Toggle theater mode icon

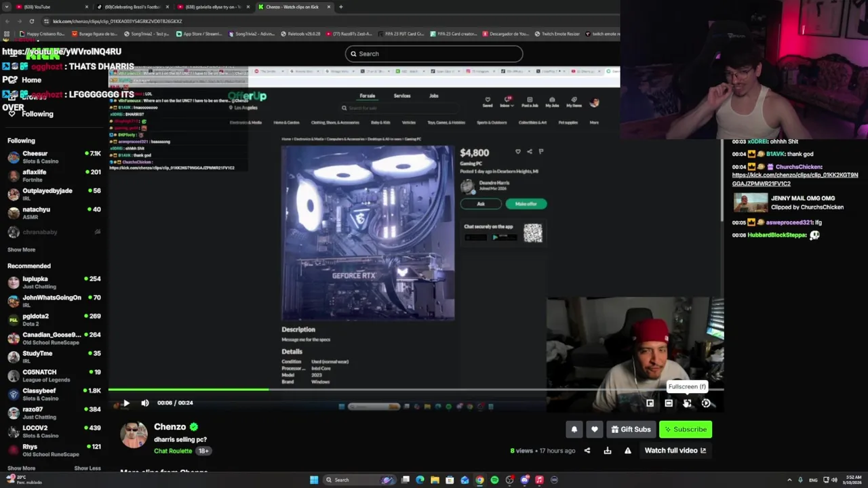(x=669, y=403)
